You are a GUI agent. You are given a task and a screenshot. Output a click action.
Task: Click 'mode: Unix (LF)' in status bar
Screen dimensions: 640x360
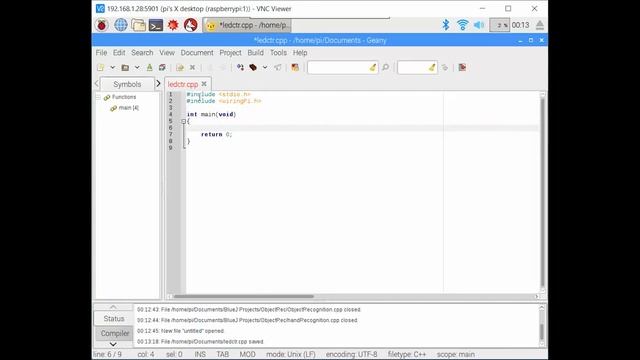click(291, 354)
